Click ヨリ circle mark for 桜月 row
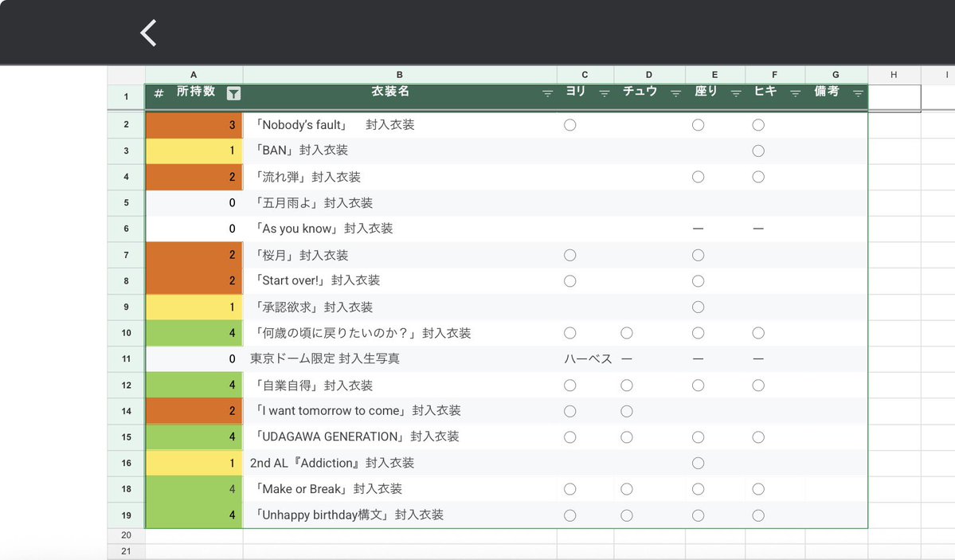 [570, 255]
